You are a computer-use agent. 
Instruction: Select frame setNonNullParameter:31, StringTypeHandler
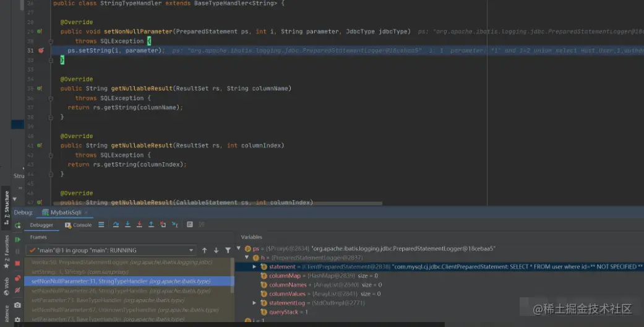coord(129,281)
